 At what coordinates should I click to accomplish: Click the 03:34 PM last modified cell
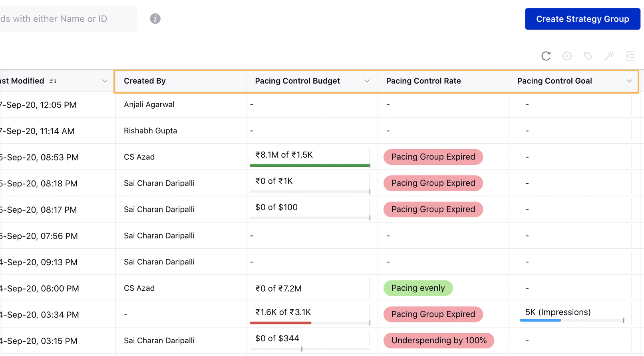(58, 314)
